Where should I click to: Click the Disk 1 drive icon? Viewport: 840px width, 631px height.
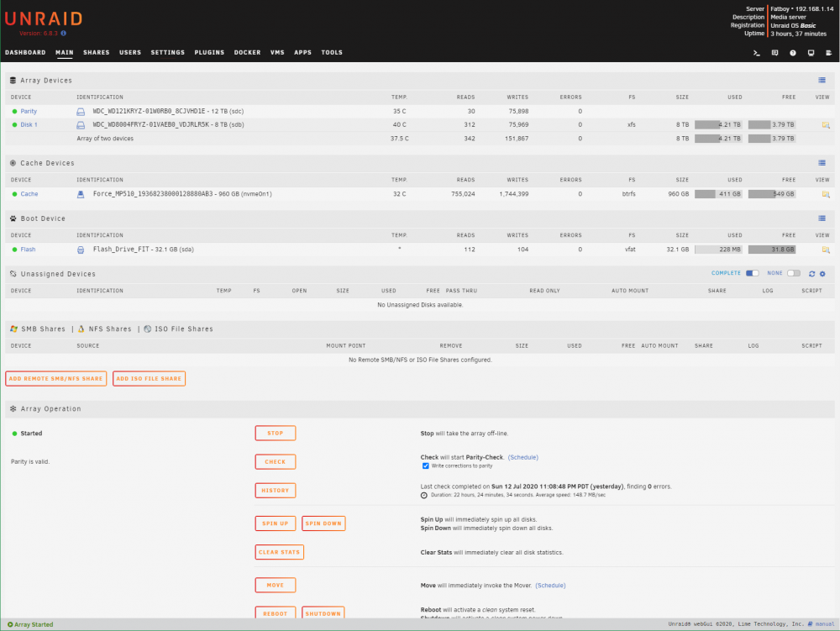tap(81, 125)
